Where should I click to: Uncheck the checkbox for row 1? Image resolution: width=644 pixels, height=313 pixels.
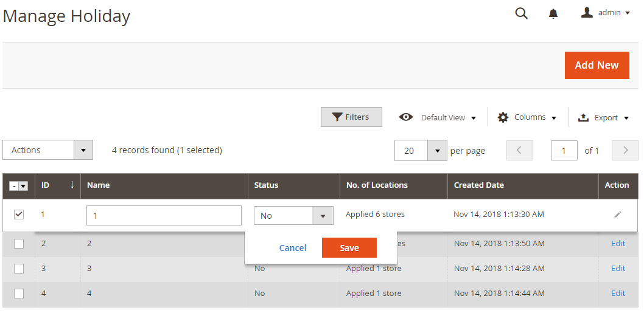pos(19,215)
